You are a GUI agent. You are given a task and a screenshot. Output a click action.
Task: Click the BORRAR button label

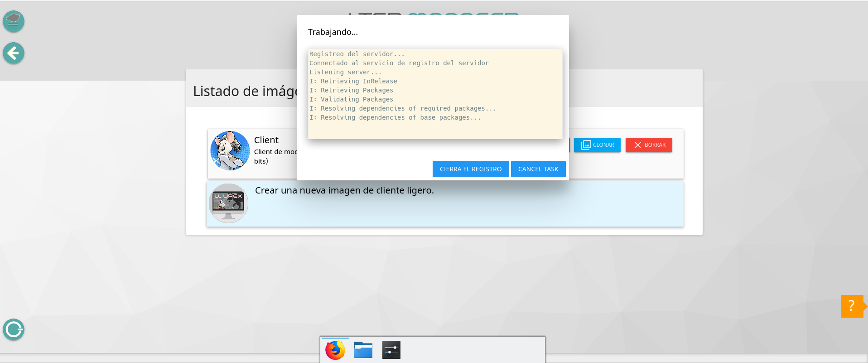(x=655, y=145)
